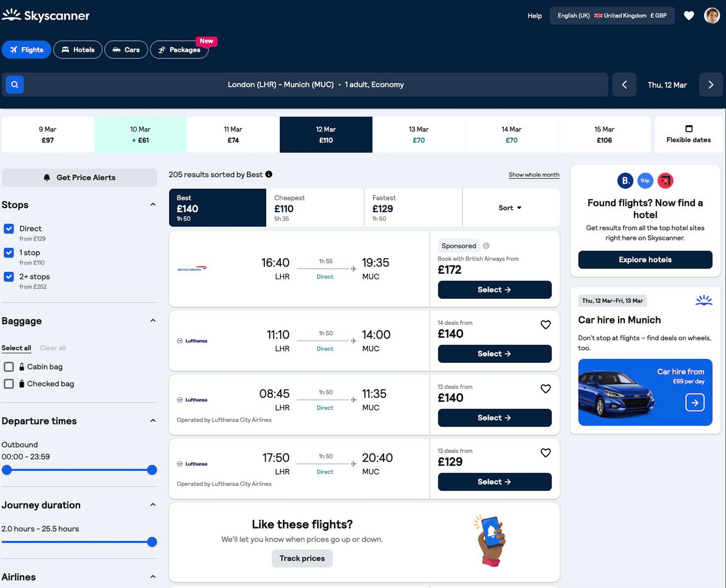Click the blue search magnifier icon
Screen dimensions: 726x588
15,85
